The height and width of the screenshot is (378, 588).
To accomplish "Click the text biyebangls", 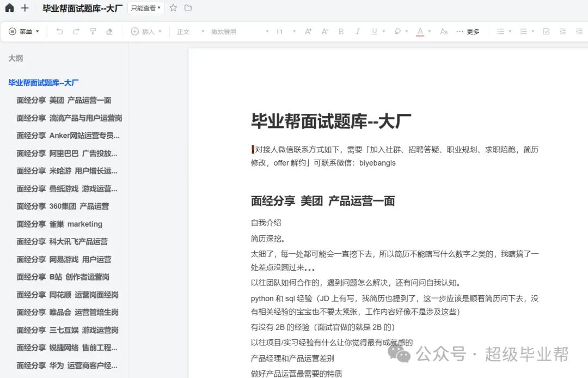I will (x=377, y=163).
